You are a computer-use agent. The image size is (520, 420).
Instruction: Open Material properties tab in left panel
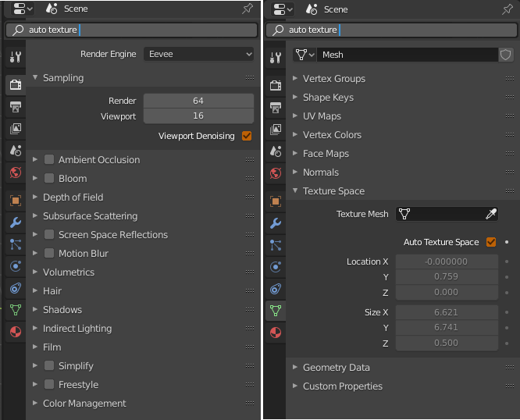point(16,332)
